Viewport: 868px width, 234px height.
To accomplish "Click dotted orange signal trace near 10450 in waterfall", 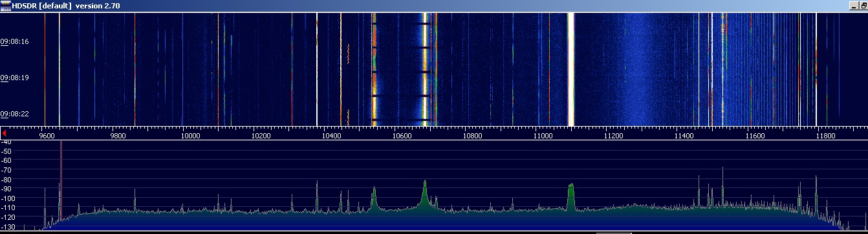I will point(348,54).
